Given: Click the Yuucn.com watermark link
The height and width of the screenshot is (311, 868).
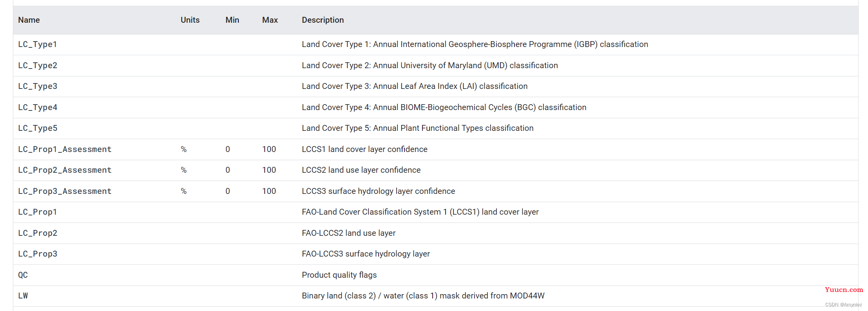Looking at the screenshot, I should pyautogui.click(x=844, y=290).
